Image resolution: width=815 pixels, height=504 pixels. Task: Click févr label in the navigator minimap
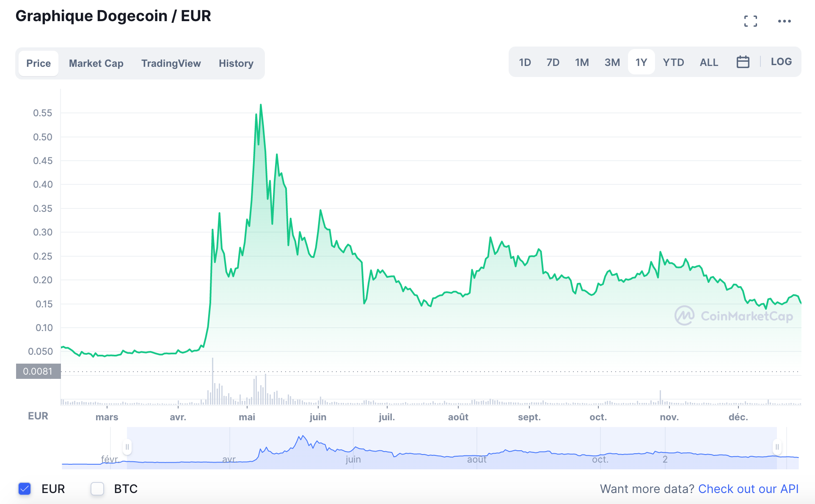pyautogui.click(x=109, y=459)
